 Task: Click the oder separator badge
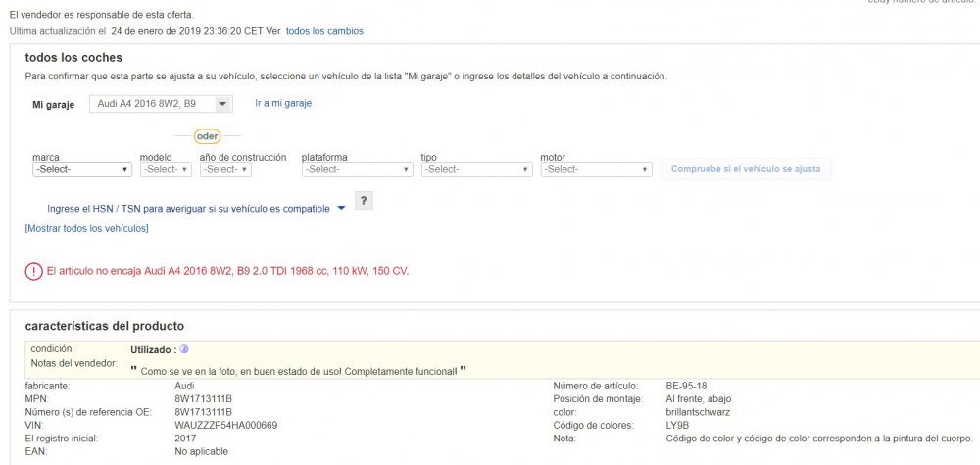[x=207, y=136]
